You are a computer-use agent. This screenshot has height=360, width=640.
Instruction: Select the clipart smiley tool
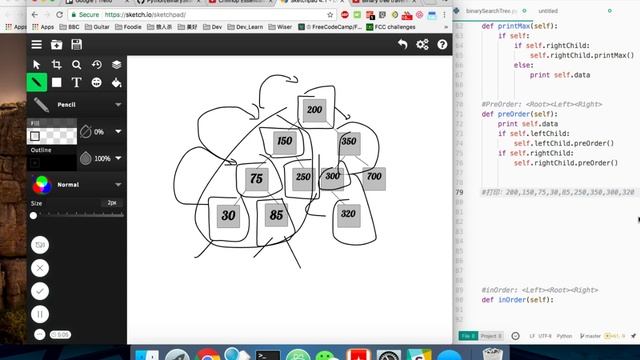click(x=97, y=82)
